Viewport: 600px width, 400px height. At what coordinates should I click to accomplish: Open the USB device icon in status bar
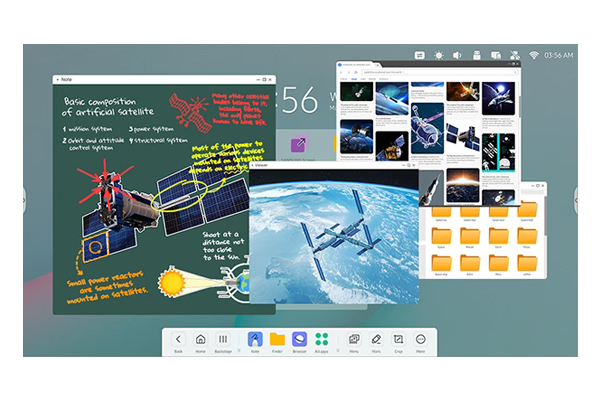477,56
